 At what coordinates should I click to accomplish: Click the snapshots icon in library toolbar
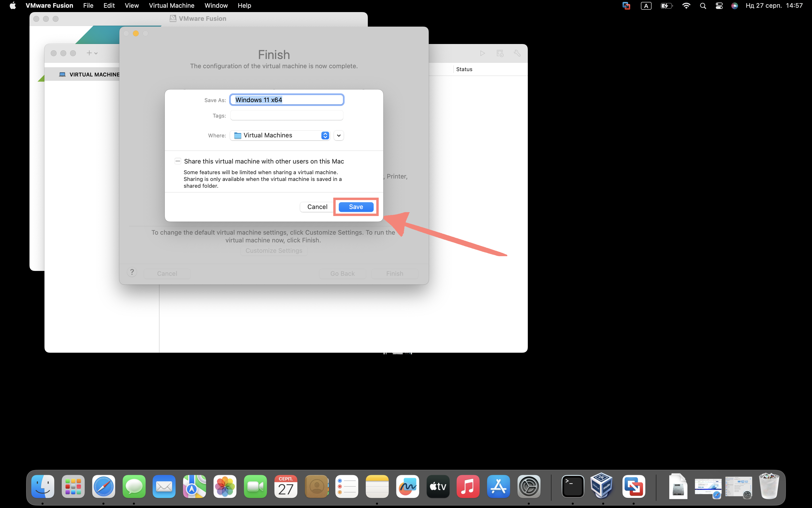point(500,53)
